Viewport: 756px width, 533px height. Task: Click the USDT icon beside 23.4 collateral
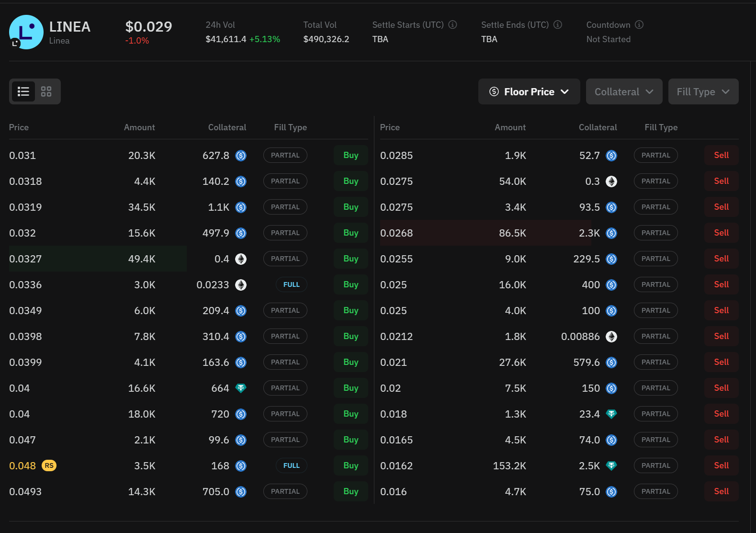[611, 414]
